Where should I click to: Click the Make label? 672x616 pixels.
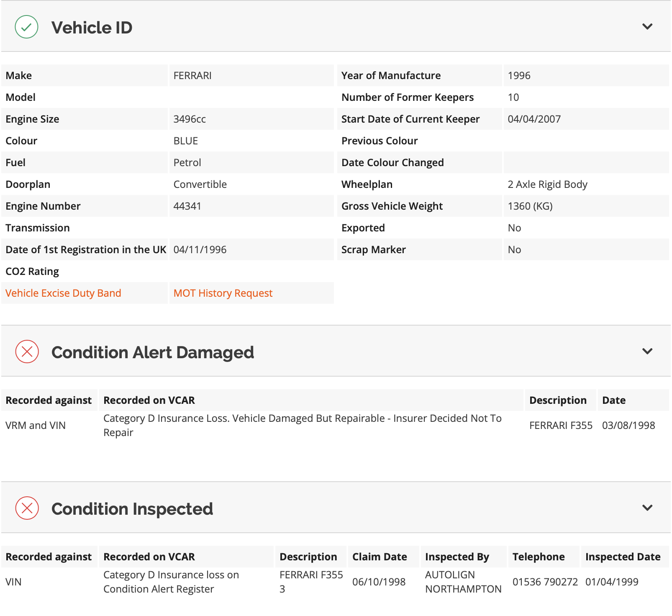coord(19,76)
